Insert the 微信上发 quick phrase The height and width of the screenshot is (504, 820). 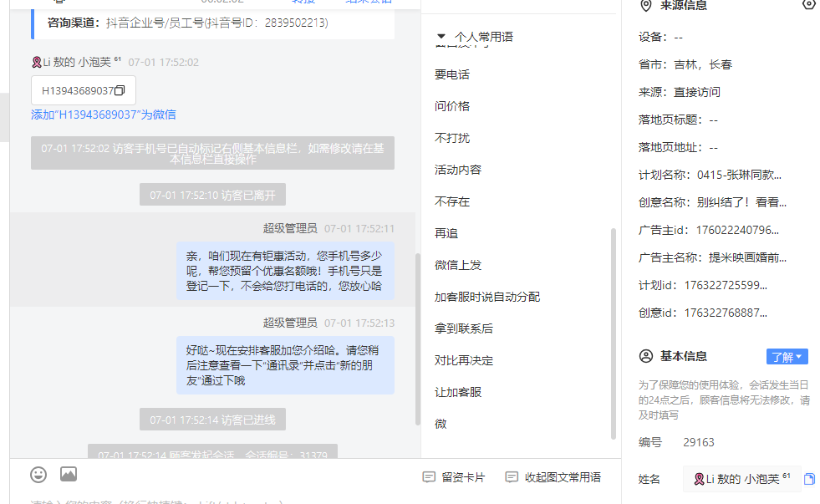457,266
